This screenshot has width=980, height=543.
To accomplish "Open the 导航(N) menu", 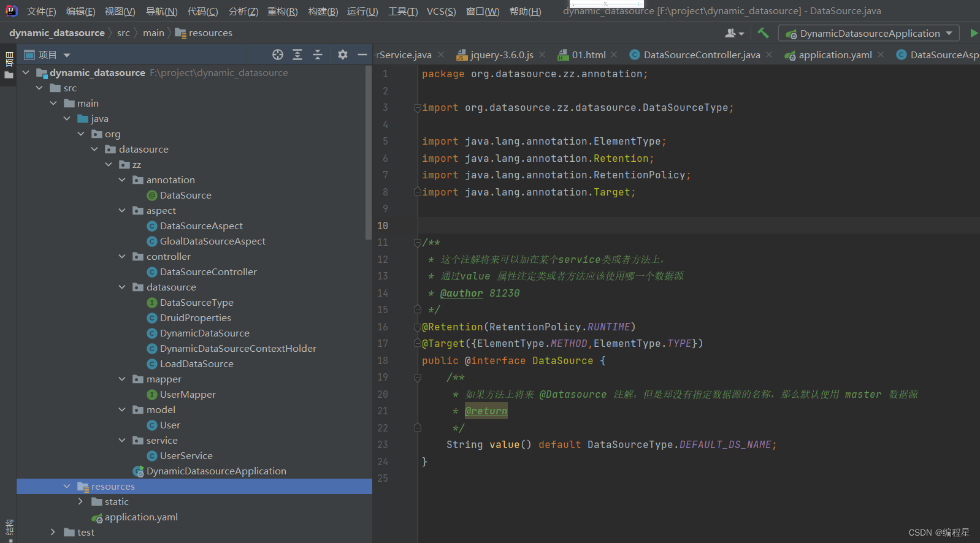I will point(162,11).
